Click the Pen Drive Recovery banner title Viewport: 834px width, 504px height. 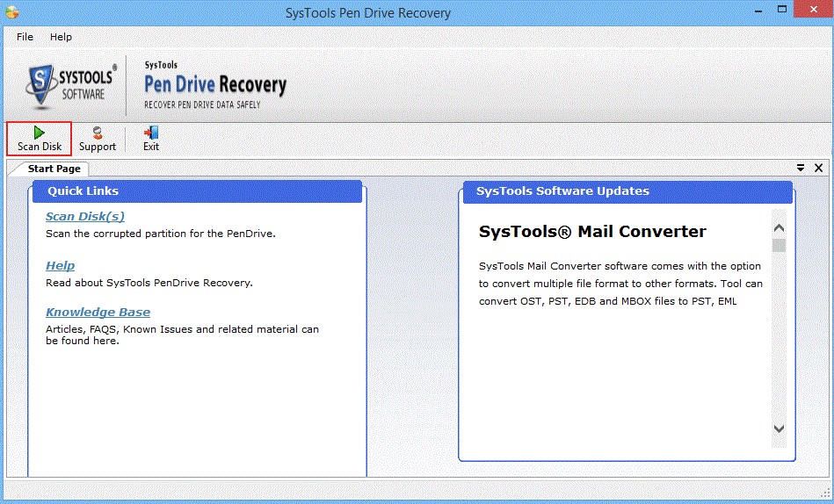215,84
